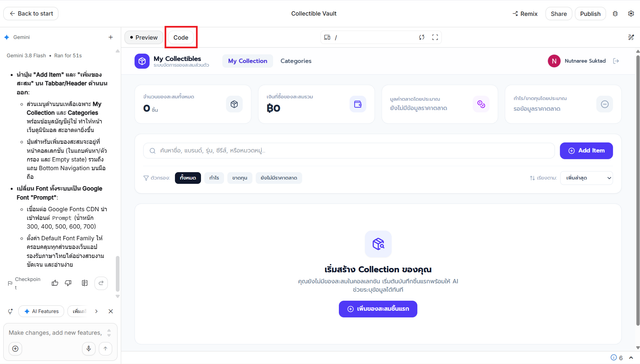The height and width of the screenshot is (364, 640).
Task: Click the preview pane scrollbar
Action: click(638, 190)
